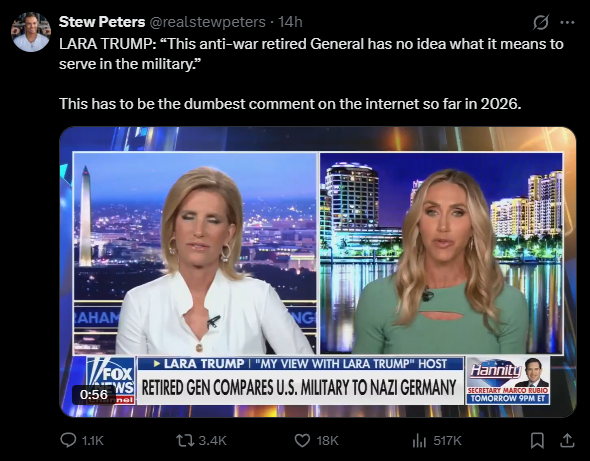Click the Lara Trump quote text
Viewport: 590px width, 461px height.
[311, 54]
